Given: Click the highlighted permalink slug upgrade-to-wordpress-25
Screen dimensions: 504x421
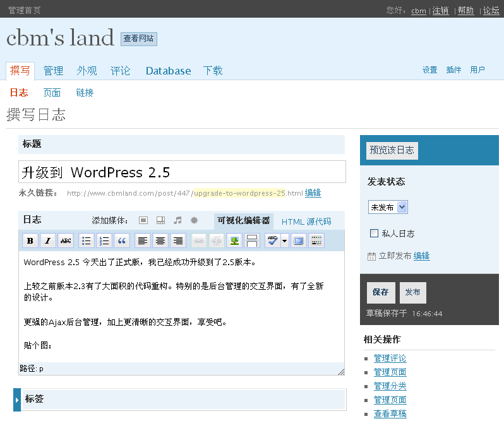Looking at the screenshot, I should point(240,193).
